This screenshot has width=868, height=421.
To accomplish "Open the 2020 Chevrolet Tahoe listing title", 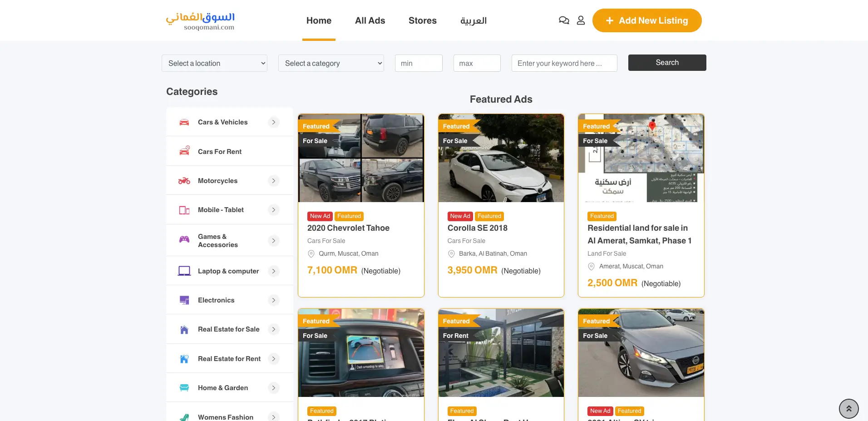I will (x=348, y=228).
